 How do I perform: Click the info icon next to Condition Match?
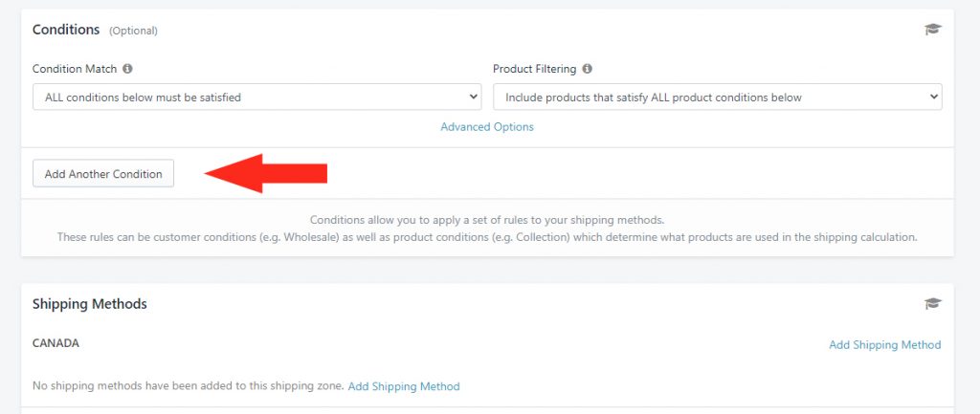[127, 69]
